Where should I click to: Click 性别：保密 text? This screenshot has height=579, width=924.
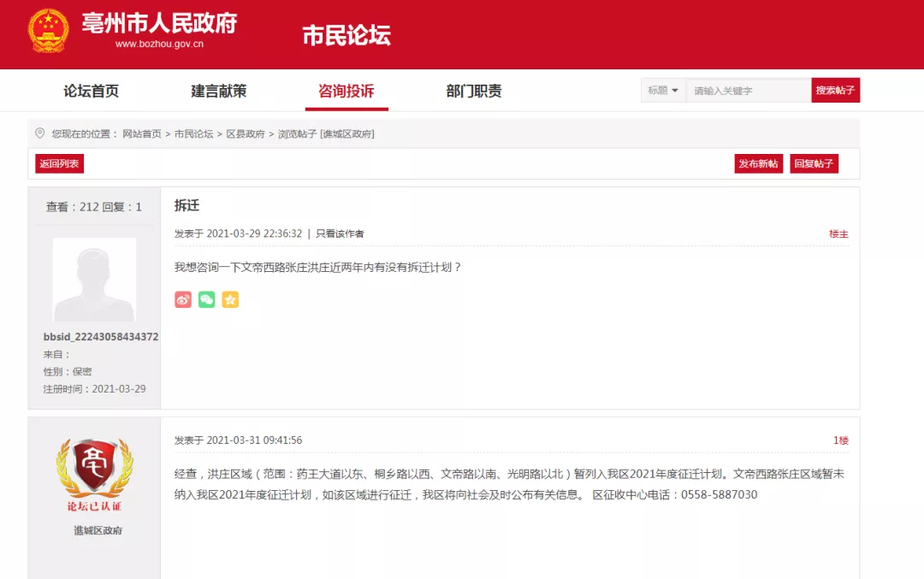point(68,372)
